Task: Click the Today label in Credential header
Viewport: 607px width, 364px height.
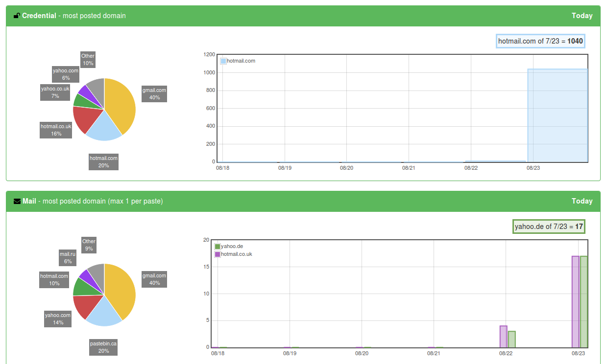Action: tap(582, 16)
